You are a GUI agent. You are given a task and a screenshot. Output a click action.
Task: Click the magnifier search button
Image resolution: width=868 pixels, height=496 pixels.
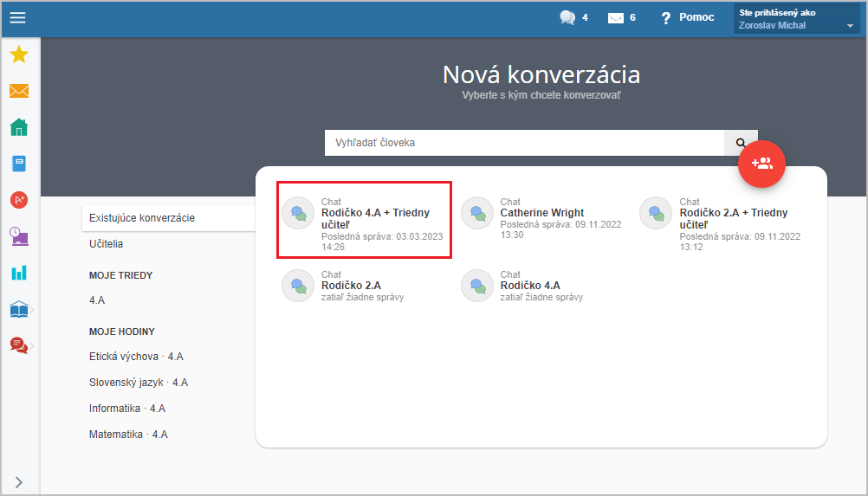741,143
